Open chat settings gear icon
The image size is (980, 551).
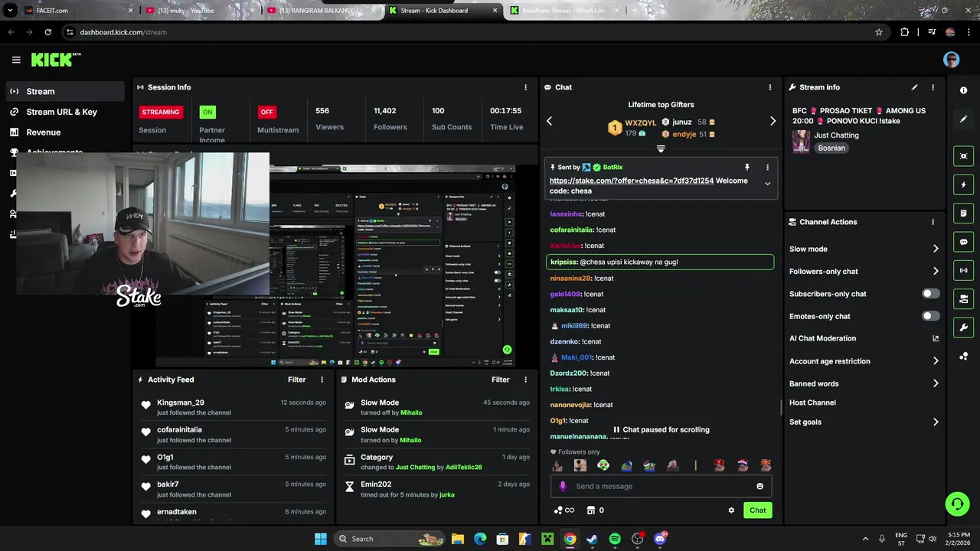coord(731,510)
